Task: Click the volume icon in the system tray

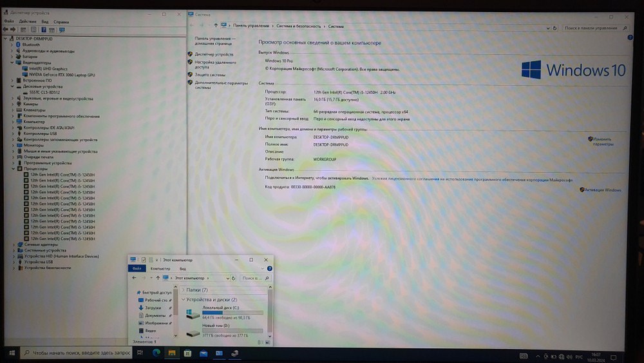Action: tap(569, 357)
